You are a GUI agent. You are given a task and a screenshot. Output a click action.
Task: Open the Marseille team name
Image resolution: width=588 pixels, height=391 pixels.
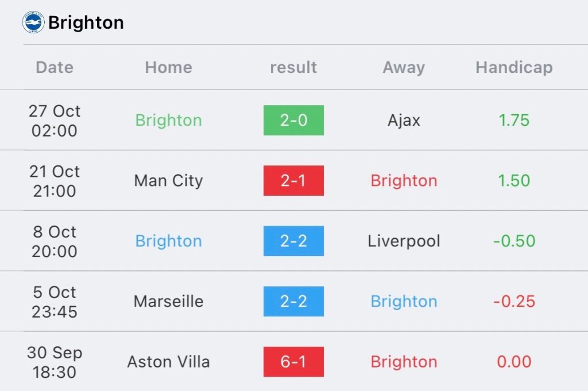point(168,301)
